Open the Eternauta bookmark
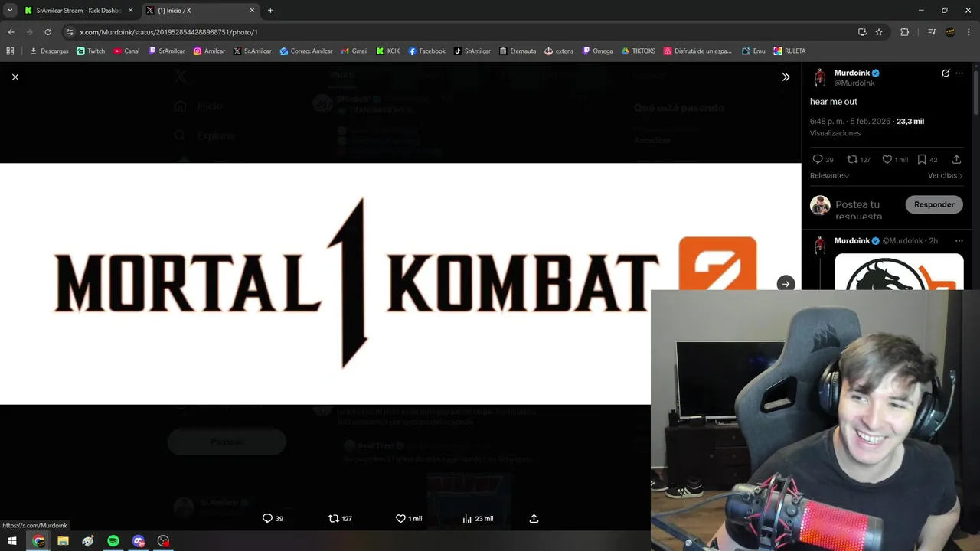The width and height of the screenshot is (980, 551). click(x=518, y=51)
